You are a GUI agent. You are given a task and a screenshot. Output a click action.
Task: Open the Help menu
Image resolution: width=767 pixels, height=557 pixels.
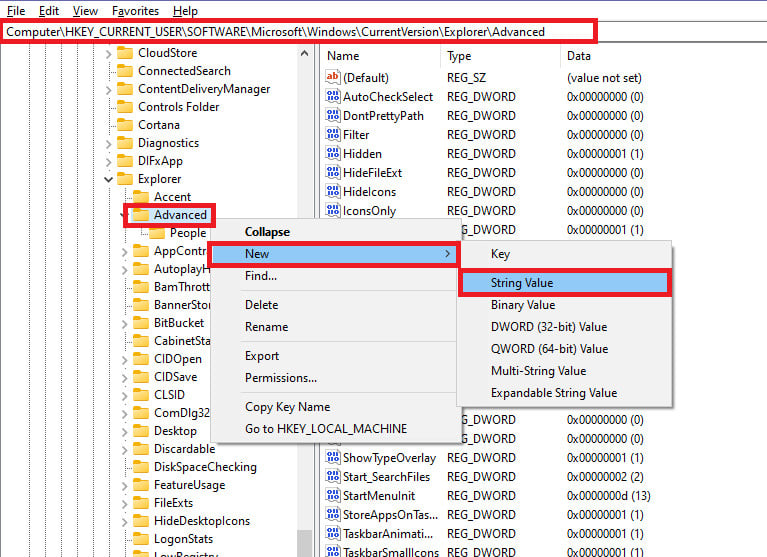(x=185, y=11)
